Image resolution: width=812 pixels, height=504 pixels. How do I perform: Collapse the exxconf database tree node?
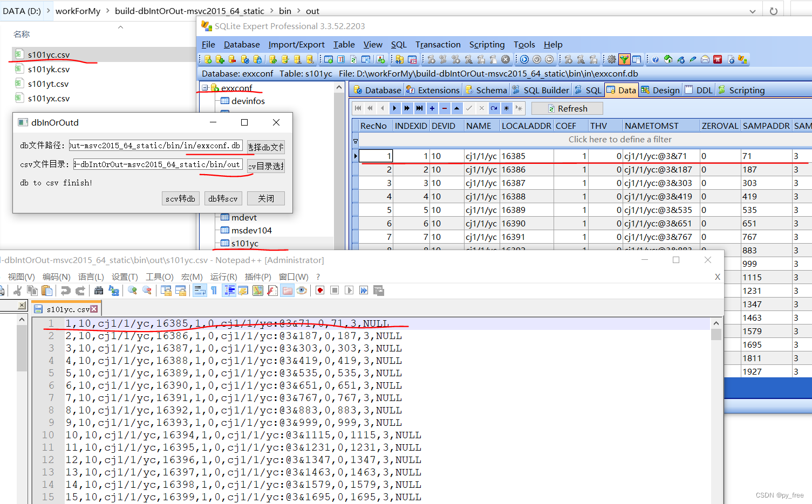coord(204,86)
